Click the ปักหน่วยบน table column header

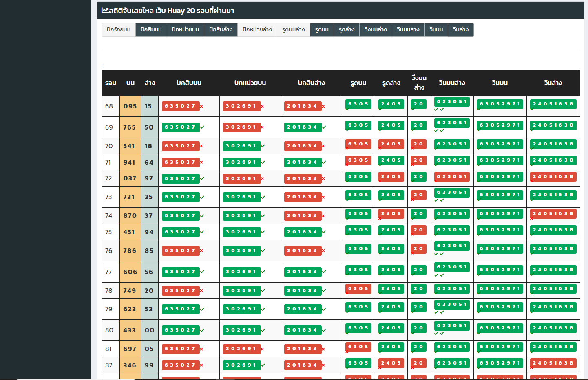[250, 83]
